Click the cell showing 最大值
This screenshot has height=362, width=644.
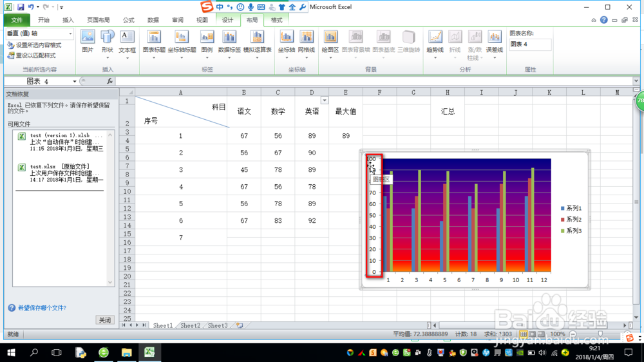346,111
